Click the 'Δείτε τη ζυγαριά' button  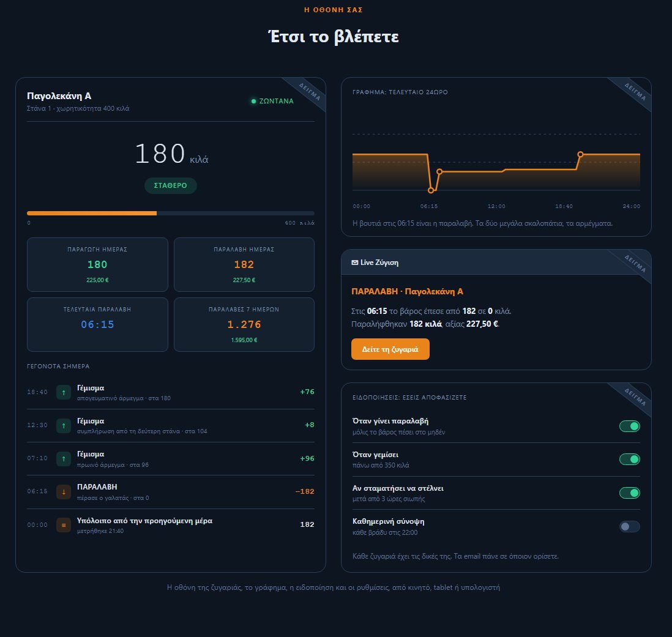(x=390, y=349)
